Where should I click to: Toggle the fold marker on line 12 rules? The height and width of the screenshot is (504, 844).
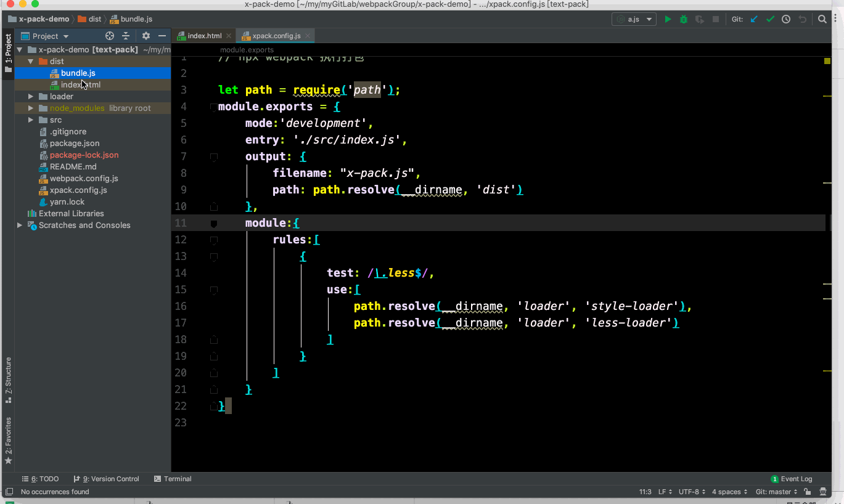214,240
